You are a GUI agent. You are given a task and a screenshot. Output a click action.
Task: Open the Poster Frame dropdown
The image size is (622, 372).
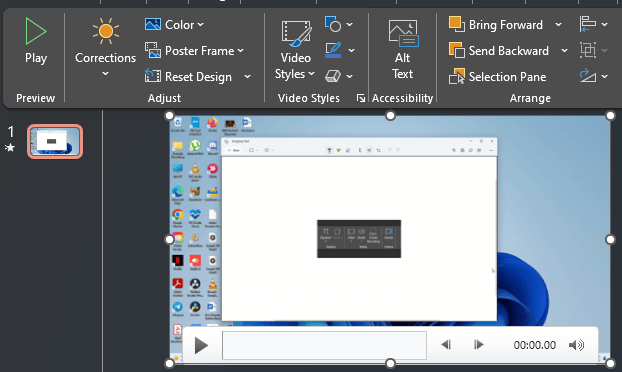(x=194, y=51)
